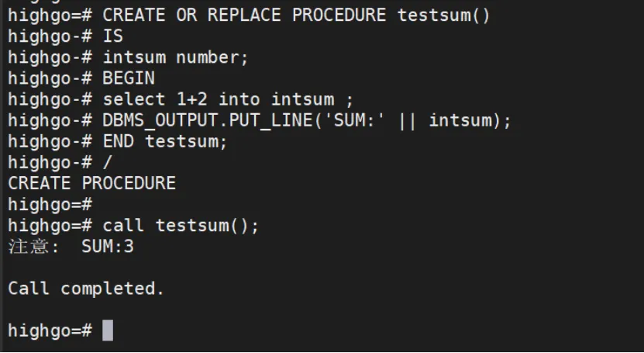Click the || concatenation operator
Screen dimensions: 644x353
click(408, 121)
